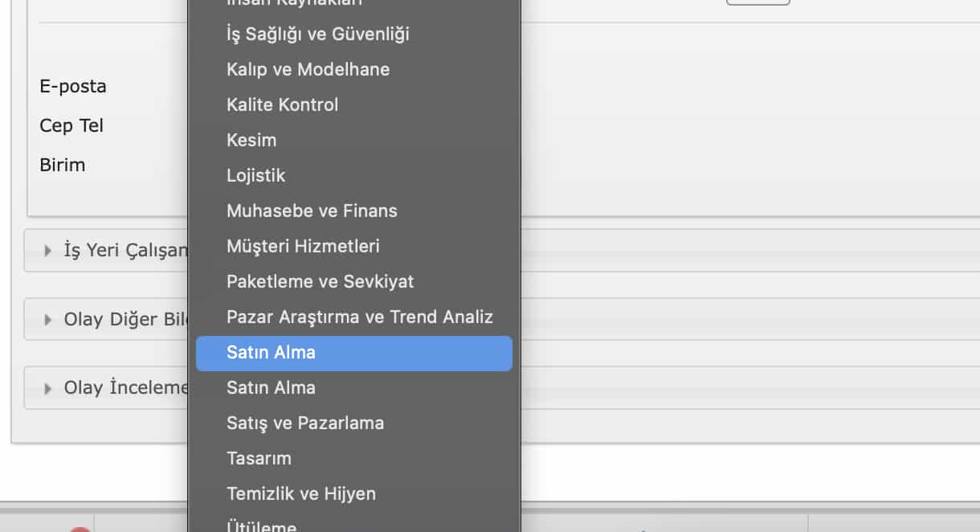Image resolution: width=980 pixels, height=532 pixels.
Task: Pick Kalıp ve Modelhane in the dropdown
Action: [x=308, y=70]
